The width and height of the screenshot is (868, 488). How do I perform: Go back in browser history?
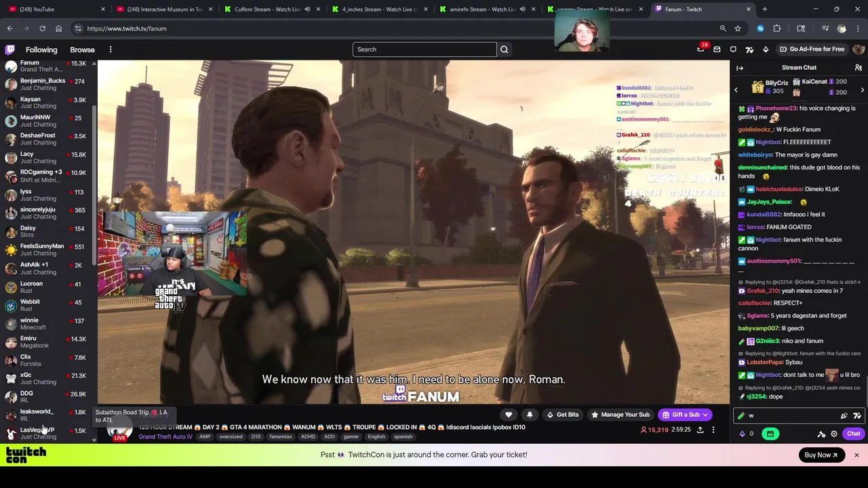pyautogui.click(x=9, y=28)
